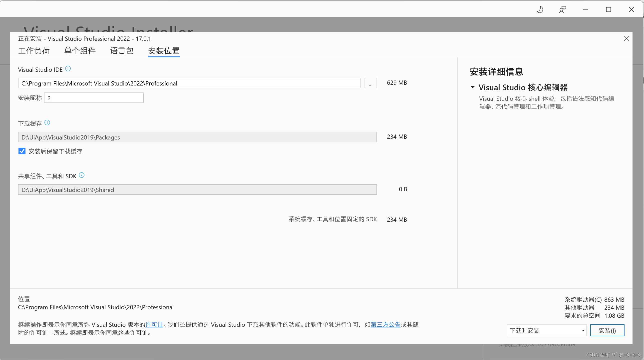Click info icon beside 下载缓存 label
The height and width of the screenshot is (360, 644).
(47, 122)
